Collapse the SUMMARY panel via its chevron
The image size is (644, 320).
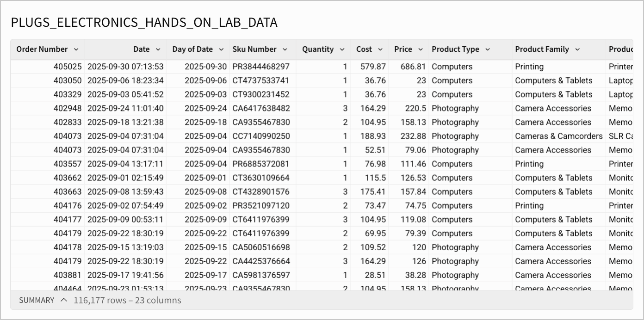[63, 300]
